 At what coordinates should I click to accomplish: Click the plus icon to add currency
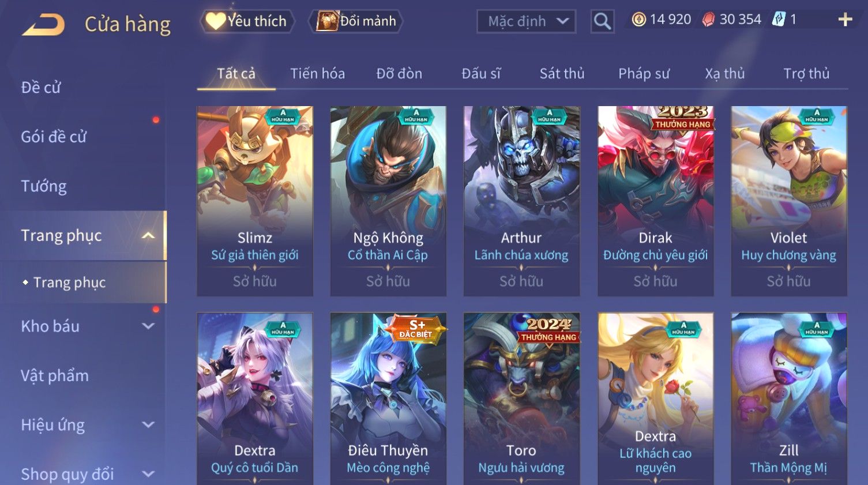pyautogui.click(x=845, y=20)
